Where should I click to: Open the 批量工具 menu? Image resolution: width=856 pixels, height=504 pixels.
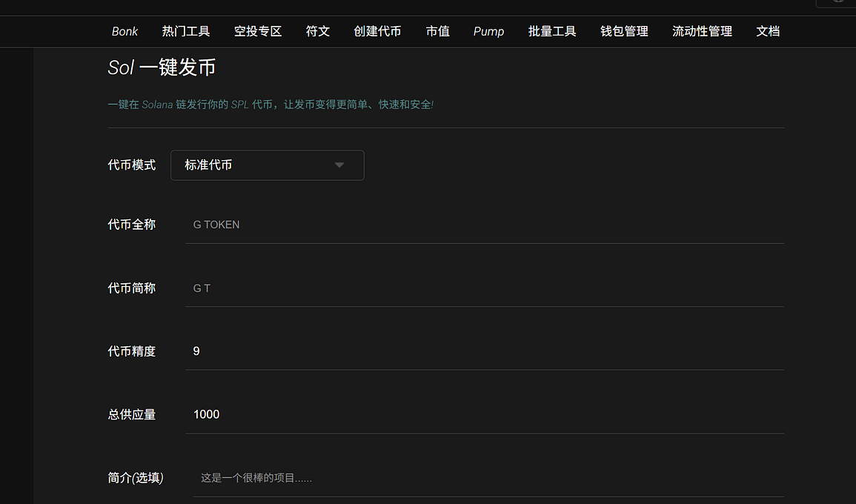click(552, 31)
